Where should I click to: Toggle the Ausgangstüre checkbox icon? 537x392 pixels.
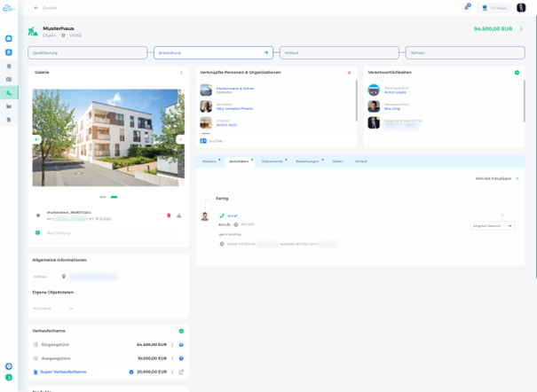pos(36,358)
